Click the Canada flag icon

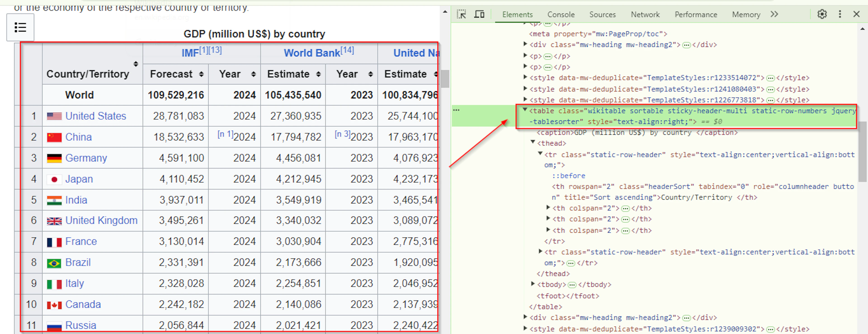pyautogui.click(x=54, y=305)
